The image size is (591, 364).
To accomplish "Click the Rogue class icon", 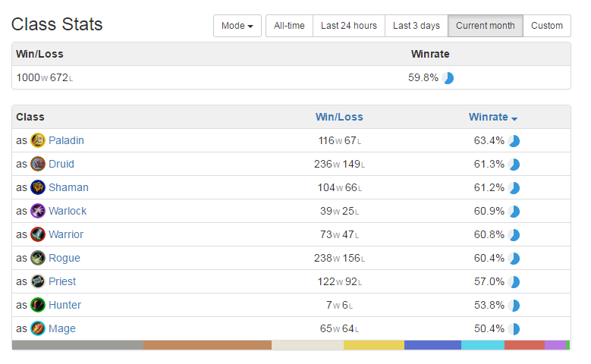I will 38,258.
